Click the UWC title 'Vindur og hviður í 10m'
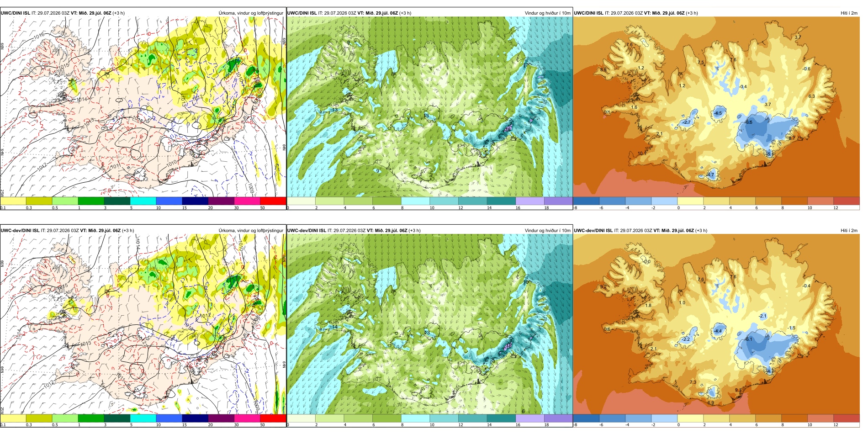Image resolution: width=868 pixels, height=434 pixels. coord(547,13)
